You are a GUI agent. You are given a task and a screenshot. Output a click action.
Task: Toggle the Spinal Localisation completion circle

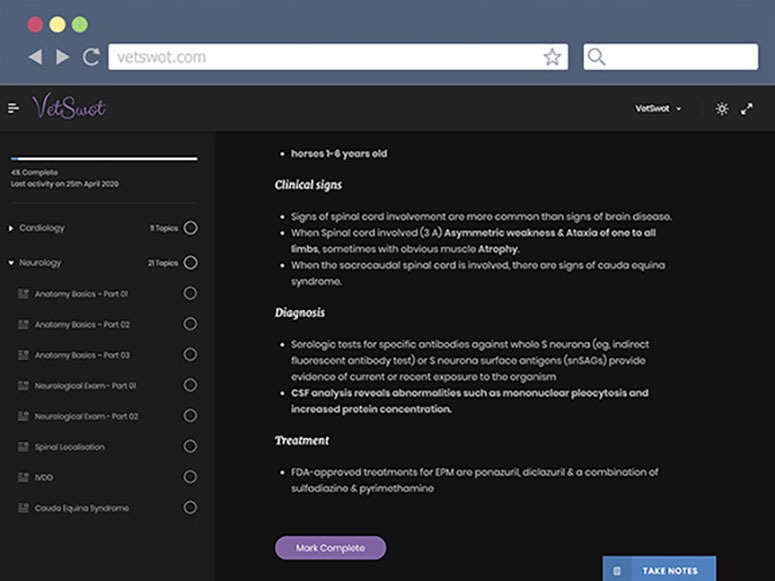click(190, 447)
